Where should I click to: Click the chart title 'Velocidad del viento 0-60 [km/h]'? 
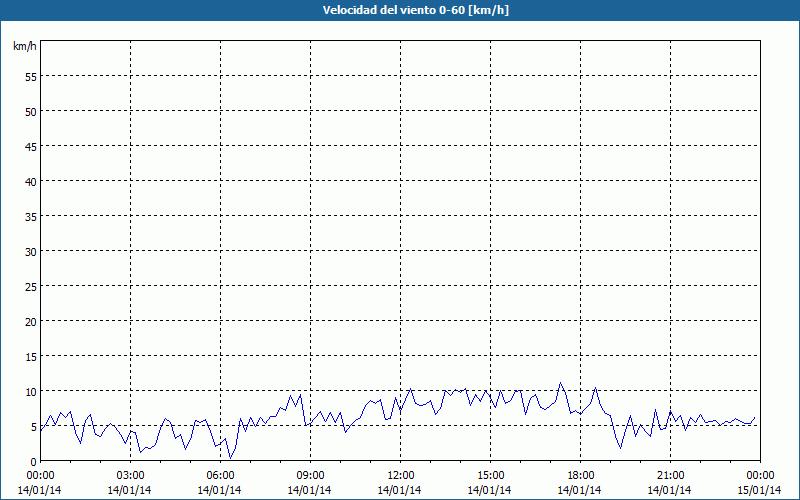(x=415, y=10)
